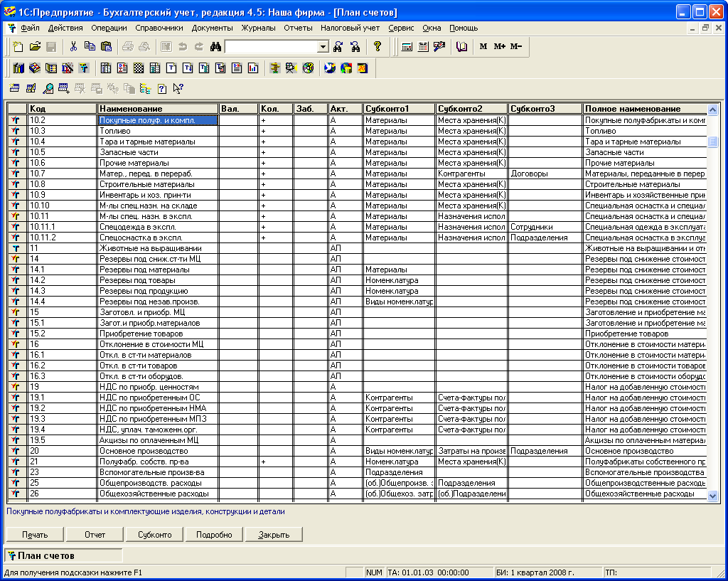This screenshot has height=581, width=728.
Task: Open the Помощь menu
Action: [x=464, y=28]
